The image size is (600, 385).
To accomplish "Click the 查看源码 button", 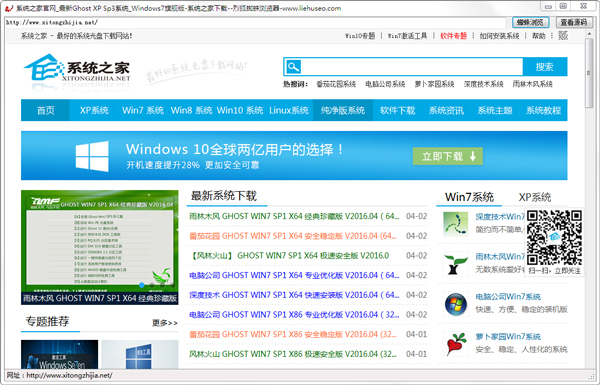I will point(574,22).
